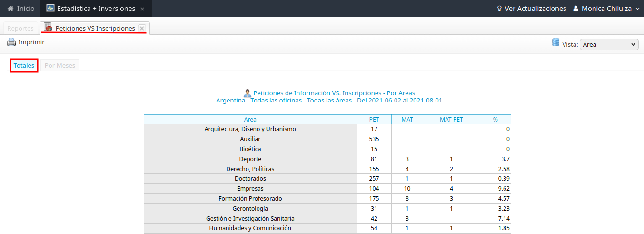This screenshot has width=644, height=234.
Task: Click the Estadística + Inversiones tab icon
Action: [x=50, y=9]
